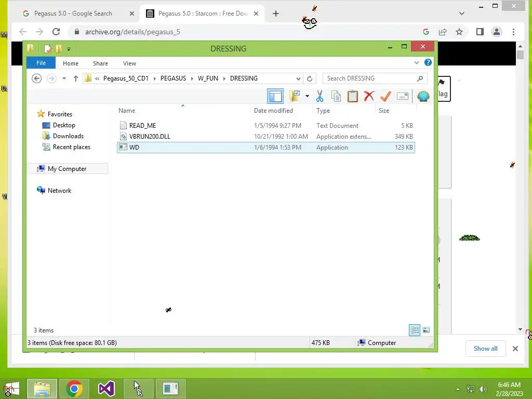This screenshot has width=532, height=399.
Task: Open the folder options toolbar button
Action: [295, 96]
